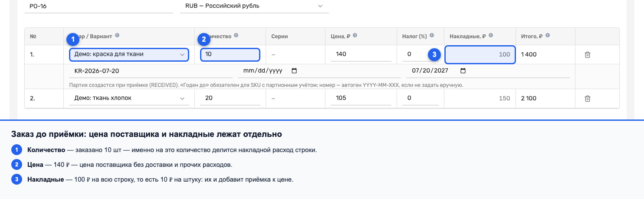644x199 pixels.
Task: Click row number '1.'
Action: pos(32,55)
